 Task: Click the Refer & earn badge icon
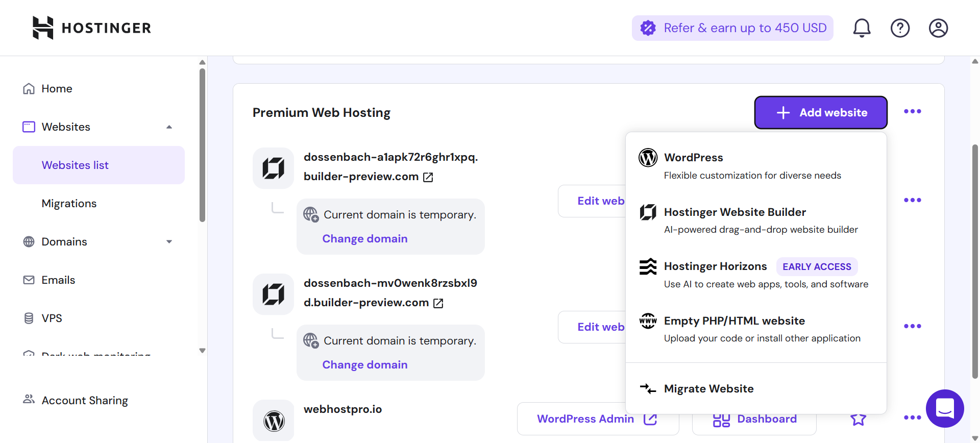648,28
